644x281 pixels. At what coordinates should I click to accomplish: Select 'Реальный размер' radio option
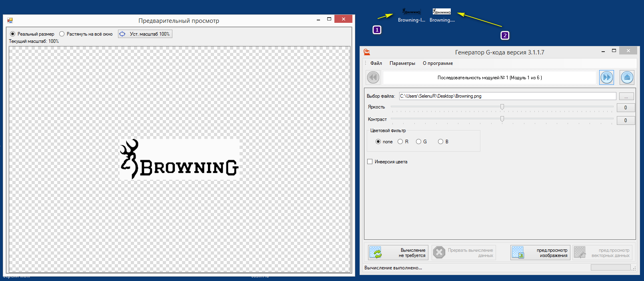pyautogui.click(x=32, y=34)
